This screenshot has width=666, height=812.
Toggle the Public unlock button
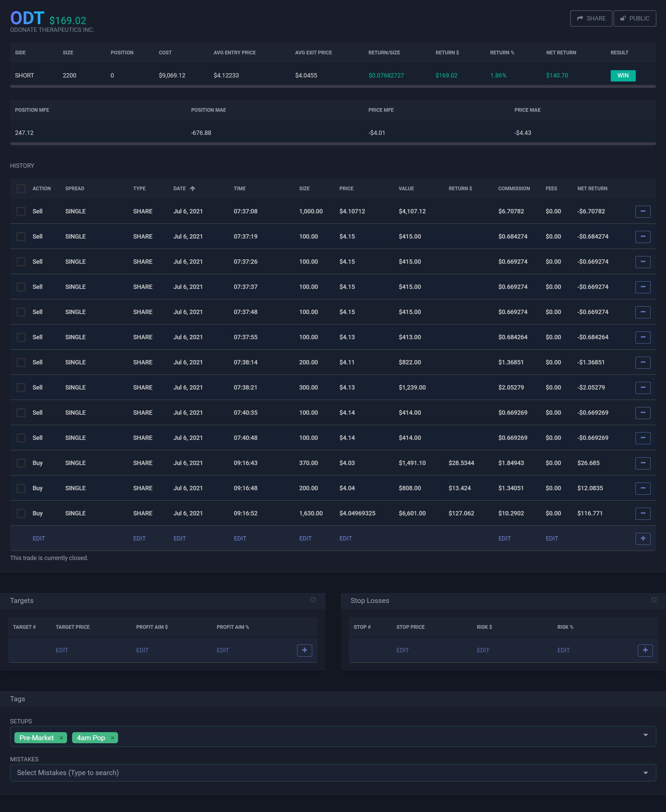pyautogui.click(x=634, y=18)
